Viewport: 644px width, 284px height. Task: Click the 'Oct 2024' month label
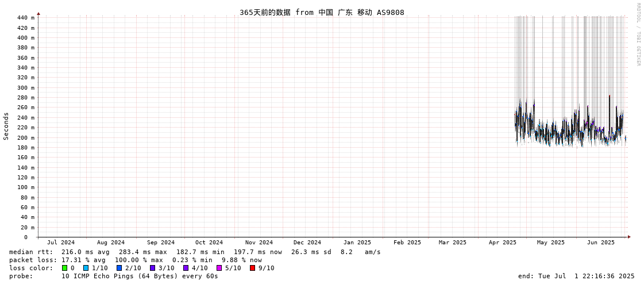[209, 243]
